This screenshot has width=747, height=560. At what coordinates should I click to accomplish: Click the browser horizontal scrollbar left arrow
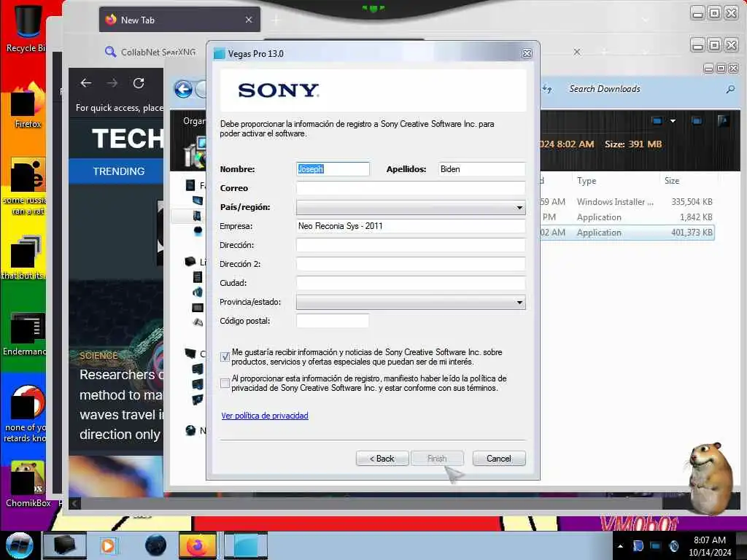[x=74, y=503]
